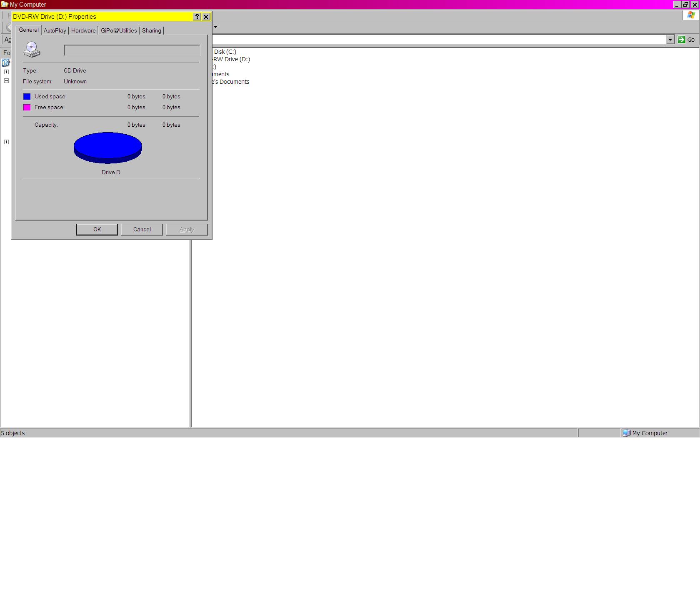Click the question mark help button
Viewport: 700px width, 604px height.
click(197, 17)
